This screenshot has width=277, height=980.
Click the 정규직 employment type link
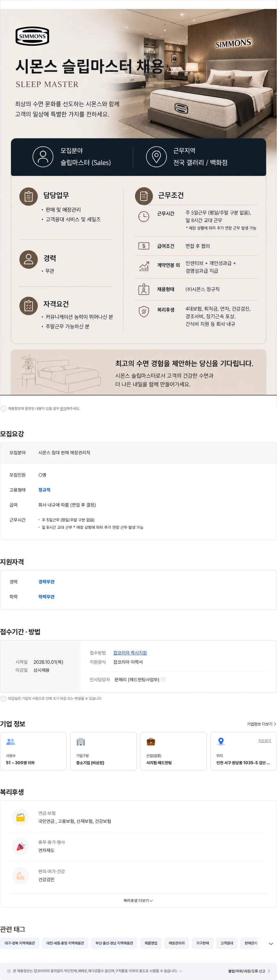click(44, 490)
